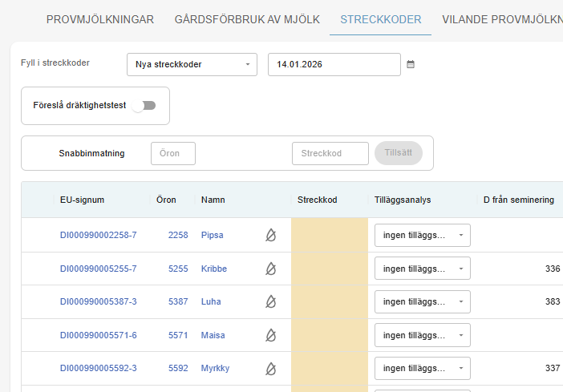The height and width of the screenshot is (392, 563).
Task: Expand Tilläggsanalys dropdown for Luha
Action: 422,301
